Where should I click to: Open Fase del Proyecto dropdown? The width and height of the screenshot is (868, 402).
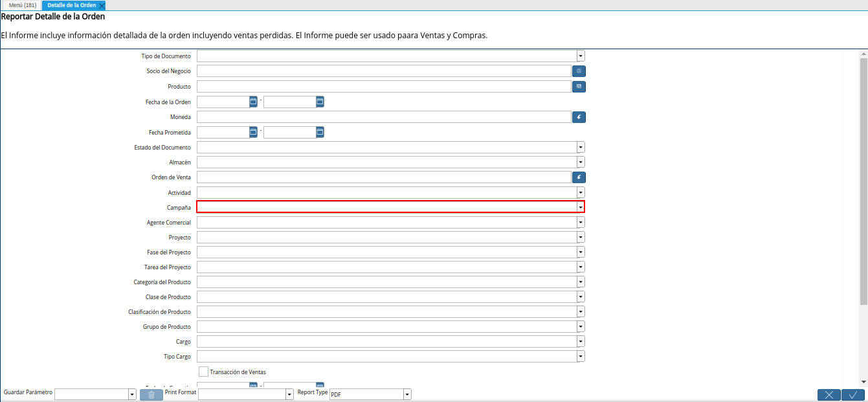point(581,252)
